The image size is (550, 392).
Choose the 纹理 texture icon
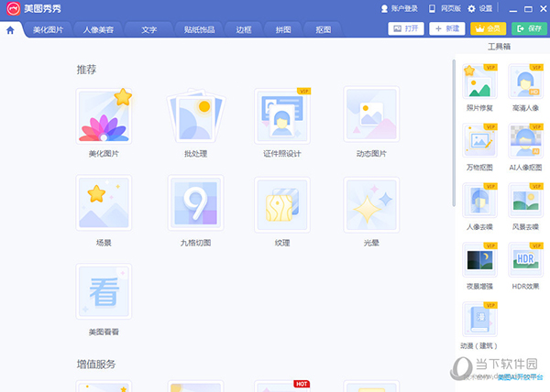pos(282,203)
